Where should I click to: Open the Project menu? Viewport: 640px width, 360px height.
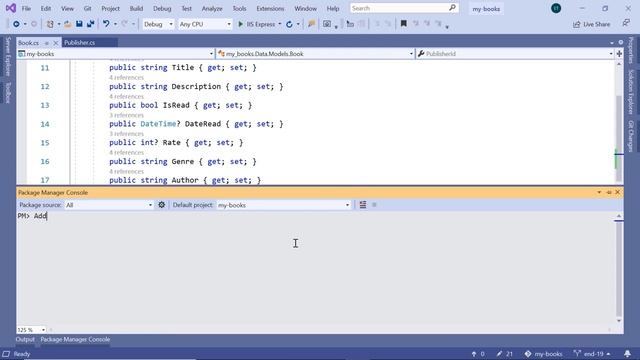tap(110, 8)
